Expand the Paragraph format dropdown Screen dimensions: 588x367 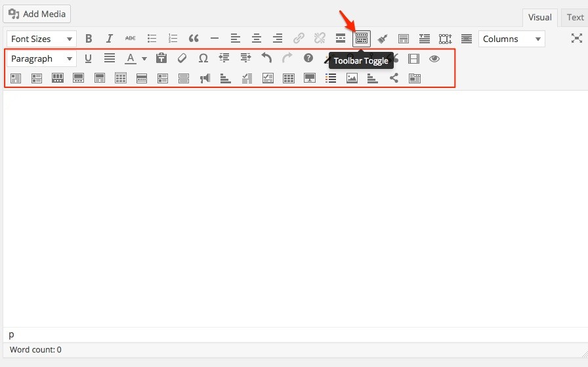tap(41, 58)
